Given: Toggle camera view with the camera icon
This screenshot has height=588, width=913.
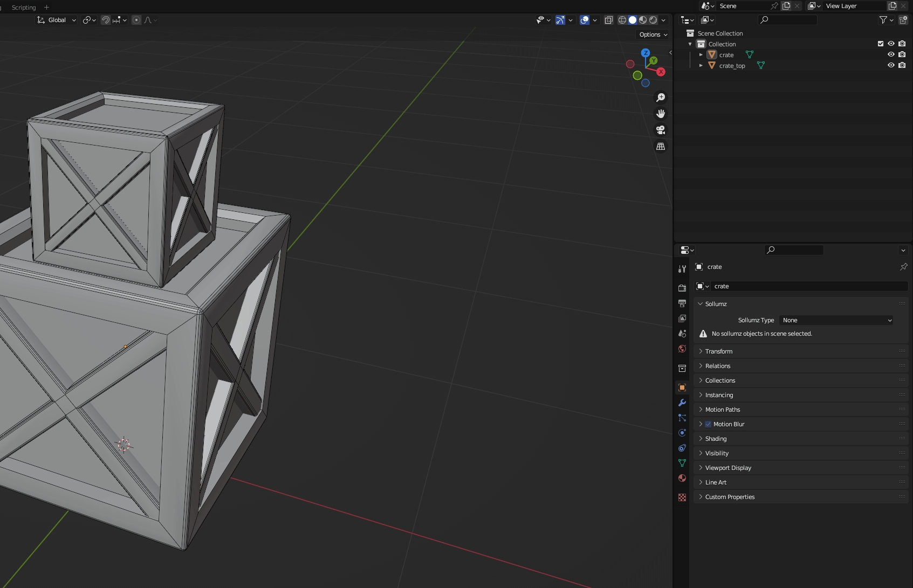Looking at the screenshot, I should [660, 130].
